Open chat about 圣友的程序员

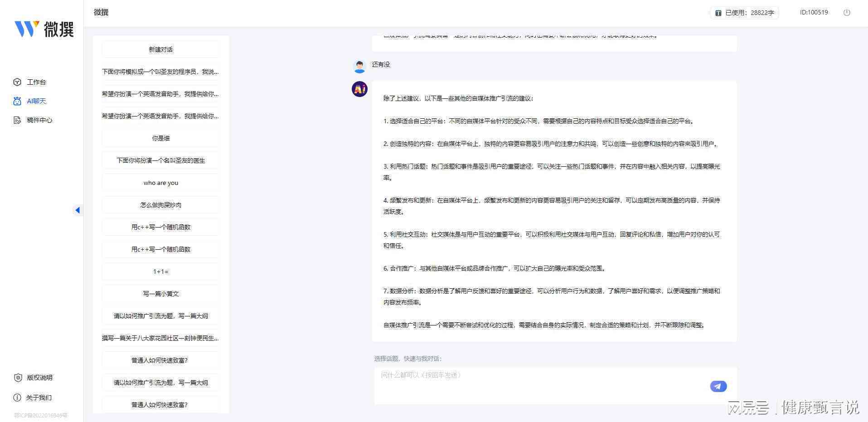[161, 72]
